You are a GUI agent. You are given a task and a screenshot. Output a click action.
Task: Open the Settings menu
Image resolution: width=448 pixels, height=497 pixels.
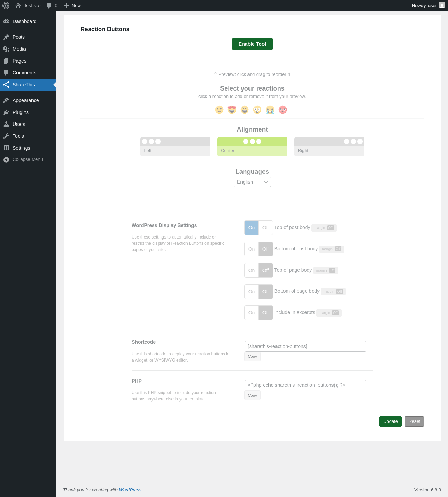28,148
